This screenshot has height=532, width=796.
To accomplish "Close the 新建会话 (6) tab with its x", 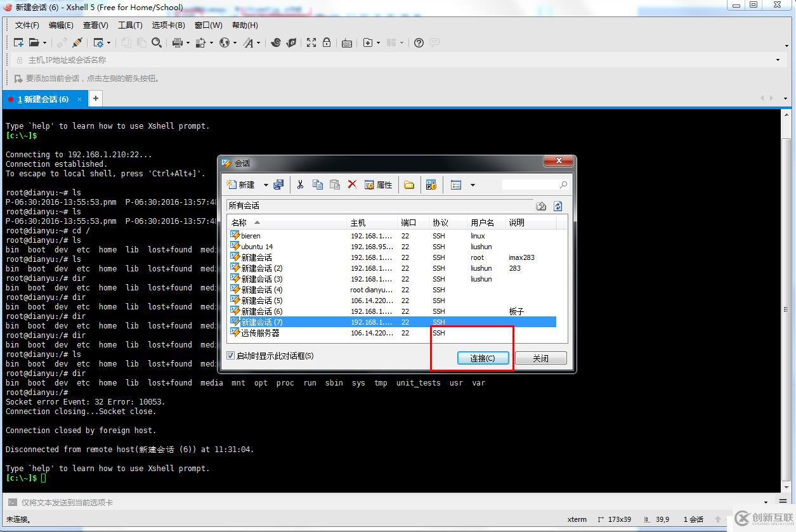I will pyautogui.click(x=79, y=100).
